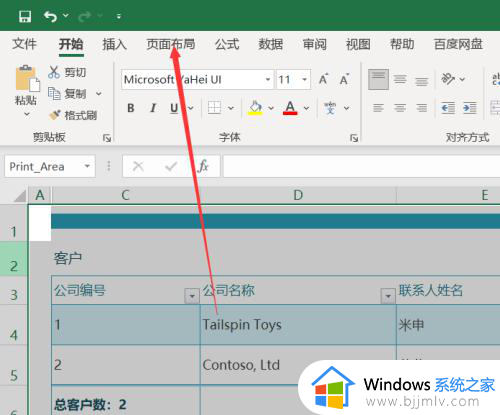Select column D header
Screen dimensions: 500x415
(x=298, y=195)
